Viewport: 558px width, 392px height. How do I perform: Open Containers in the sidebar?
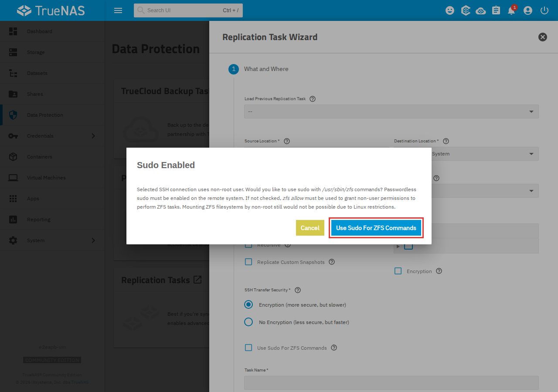[x=52, y=157]
